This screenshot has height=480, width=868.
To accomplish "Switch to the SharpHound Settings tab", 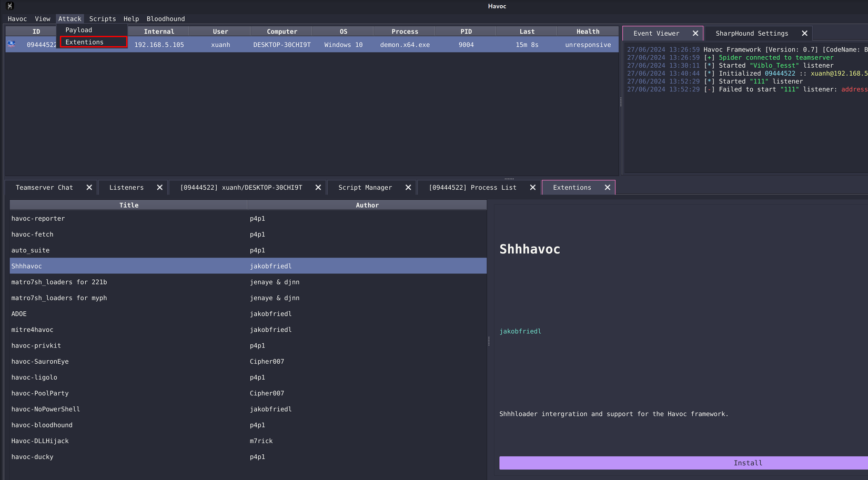I will pos(751,33).
